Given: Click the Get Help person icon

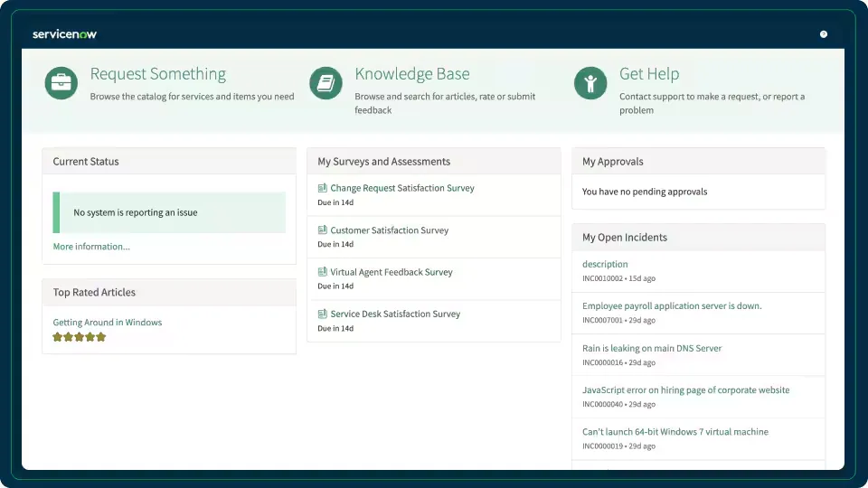Looking at the screenshot, I should pyautogui.click(x=590, y=83).
